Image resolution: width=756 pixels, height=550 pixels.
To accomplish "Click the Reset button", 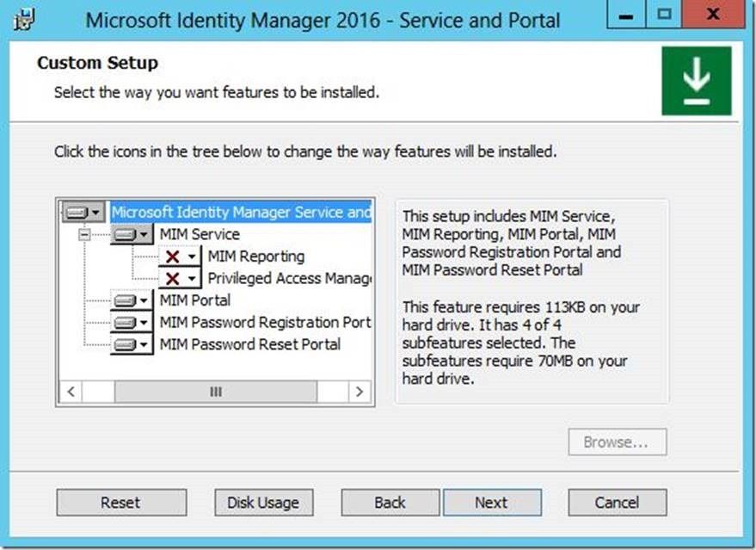I will pos(121,503).
